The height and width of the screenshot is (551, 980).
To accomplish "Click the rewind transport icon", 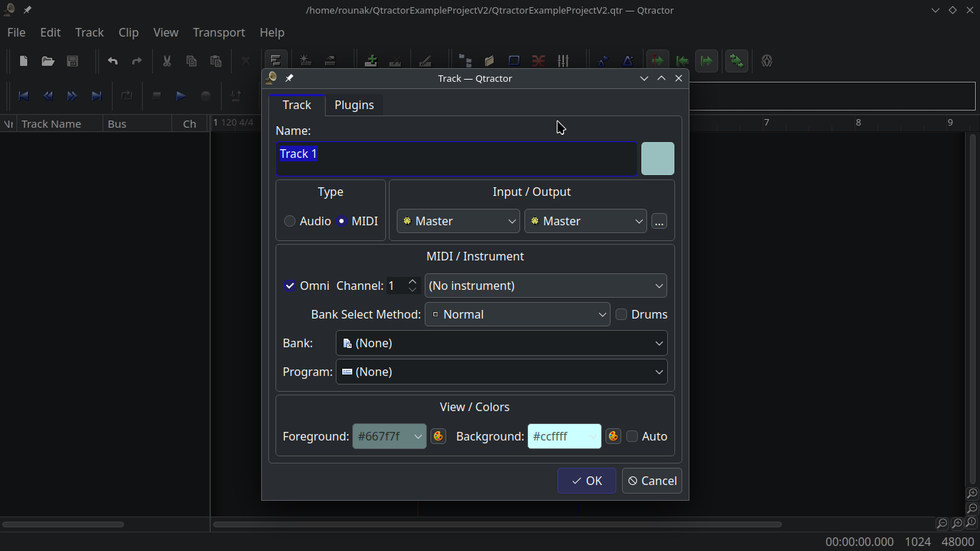I will tap(48, 96).
